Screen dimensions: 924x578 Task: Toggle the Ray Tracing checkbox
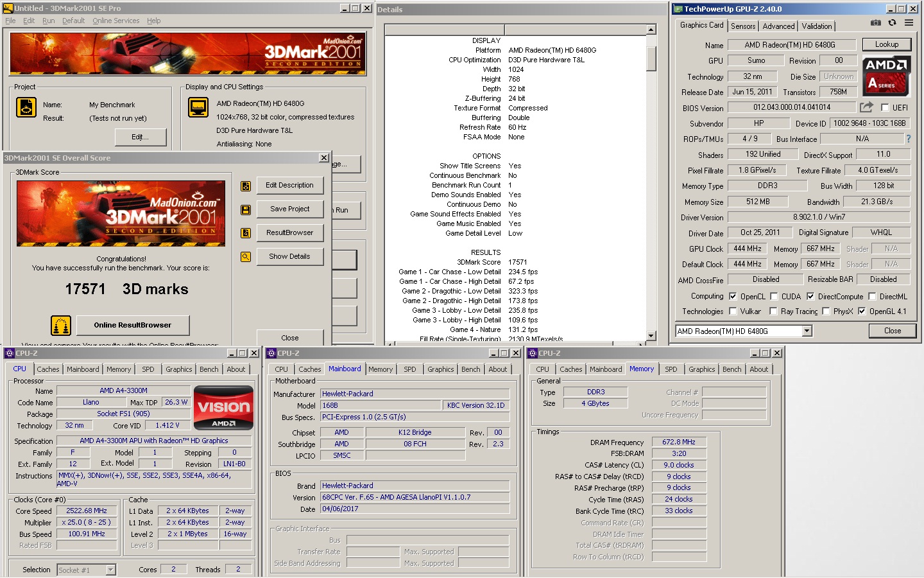pyautogui.click(x=774, y=311)
